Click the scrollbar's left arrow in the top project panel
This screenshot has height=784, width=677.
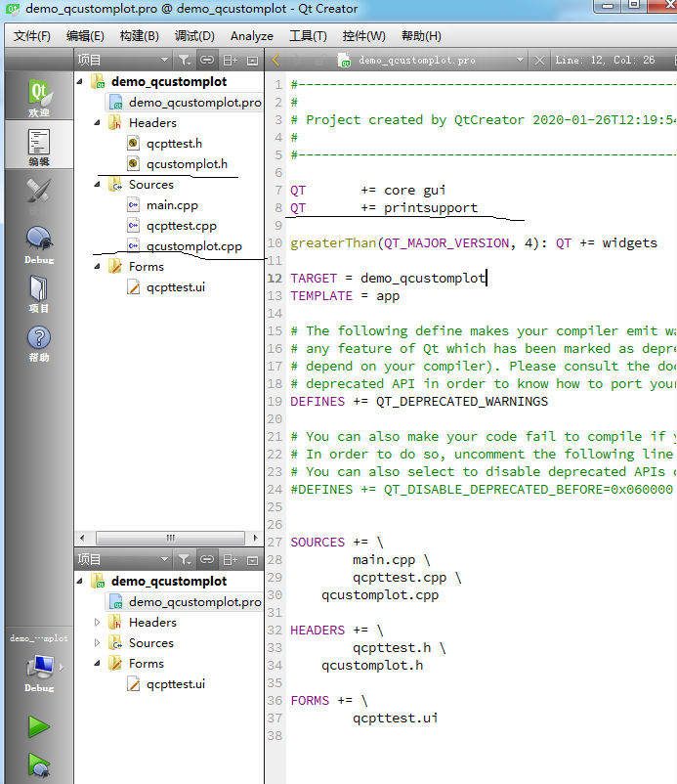pos(82,538)
